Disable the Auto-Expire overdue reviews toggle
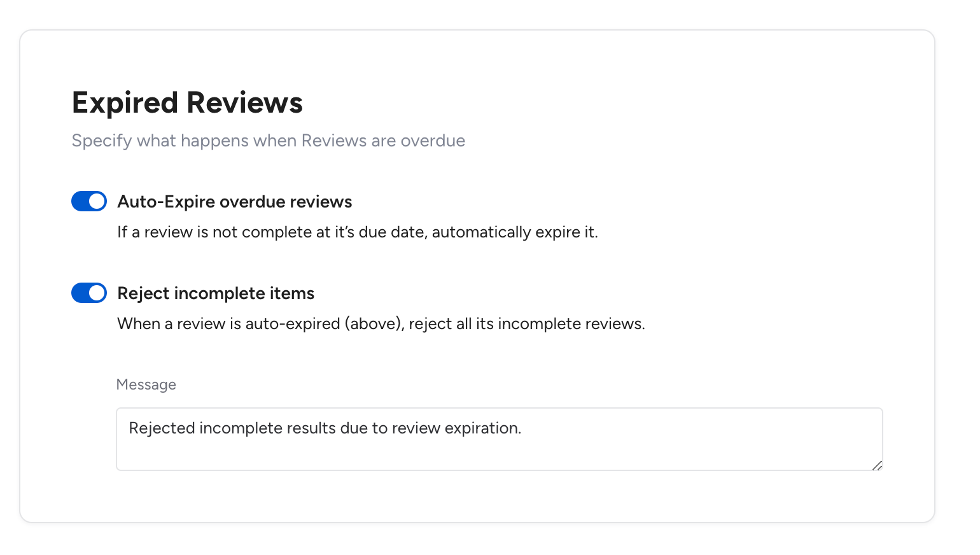980x555 pixels. point(89,201)
